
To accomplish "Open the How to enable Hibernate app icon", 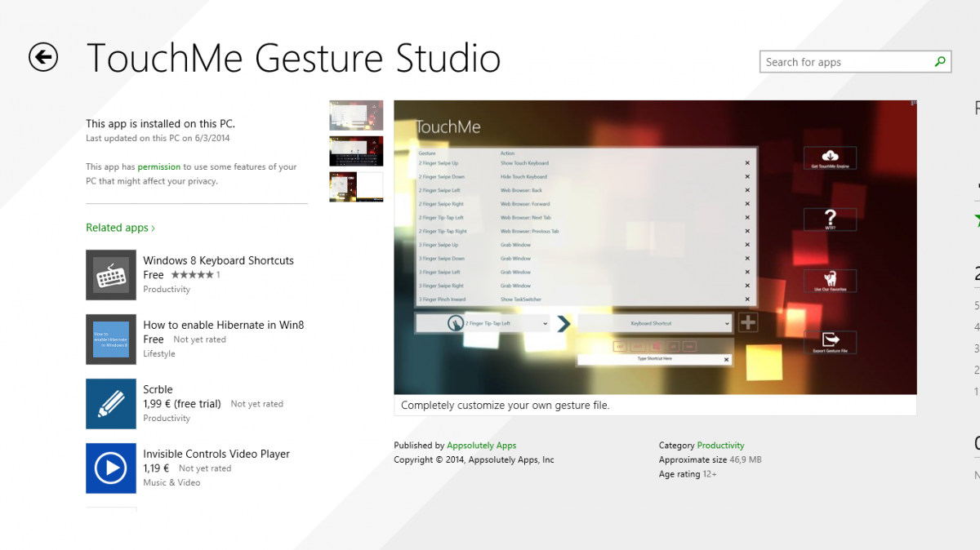I will 111,339.
